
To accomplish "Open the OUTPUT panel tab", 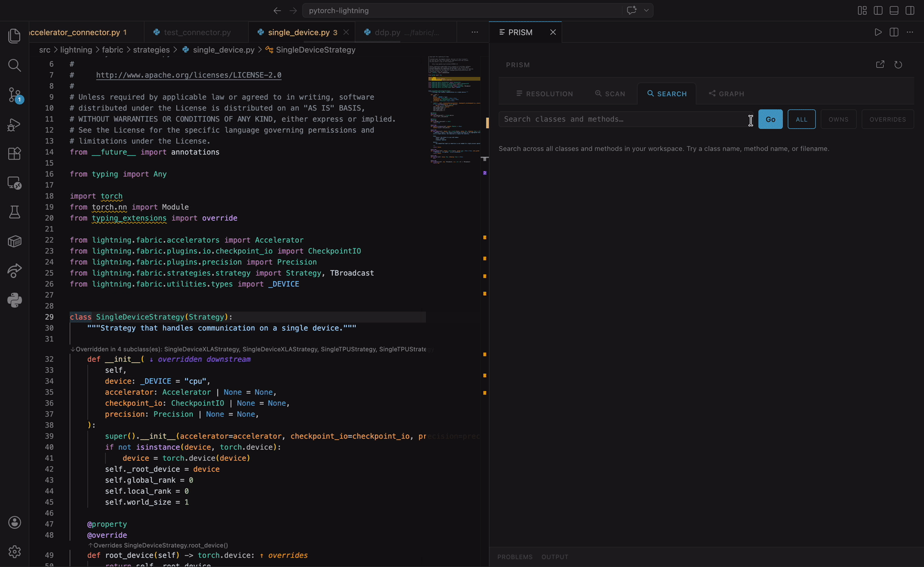I will pyautogui.click(x=555, y=557).
